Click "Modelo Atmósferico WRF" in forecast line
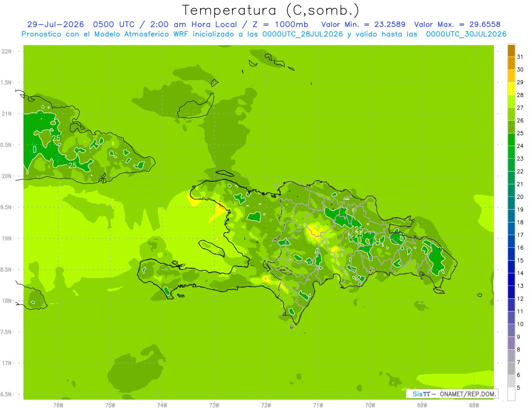Screen dimensions: 532x411 click(137, 34)
